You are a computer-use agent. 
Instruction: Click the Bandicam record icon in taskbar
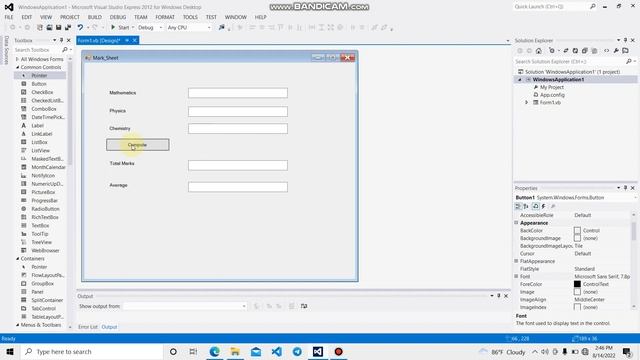click(338, 351)
